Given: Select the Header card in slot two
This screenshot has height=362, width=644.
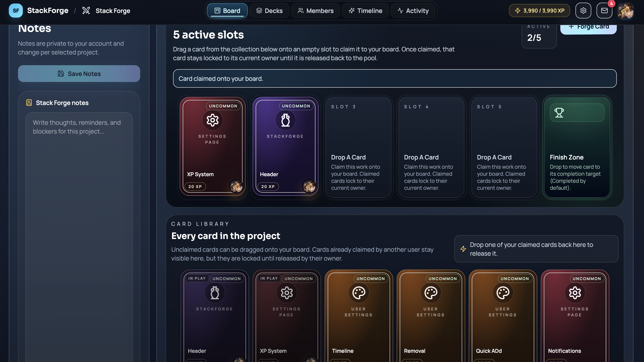Looking at the screenshot, I should pos(285,146).
